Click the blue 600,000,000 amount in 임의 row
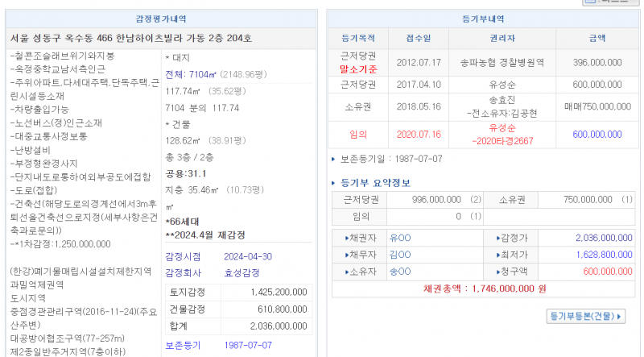This screenshot has height=357, width=644. (x=601, y=135)
